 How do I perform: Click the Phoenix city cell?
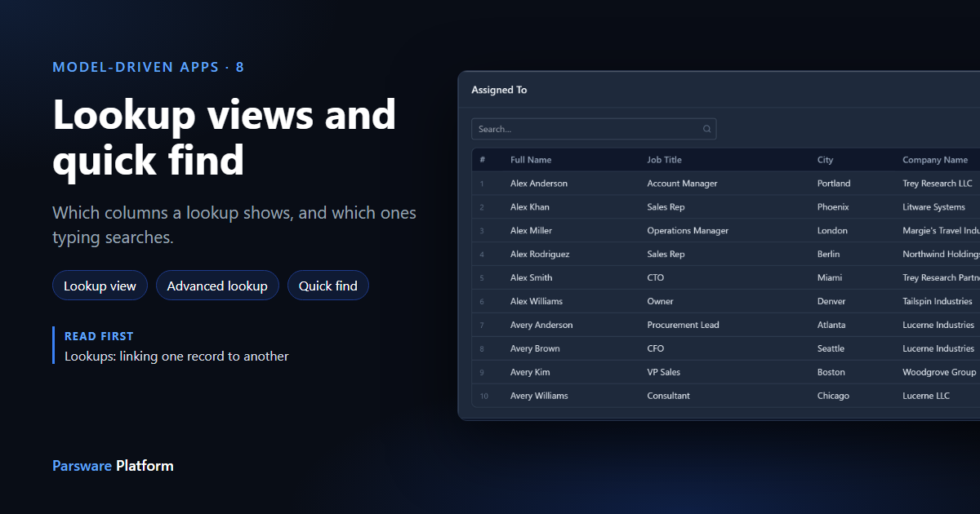tap(833, 207)
